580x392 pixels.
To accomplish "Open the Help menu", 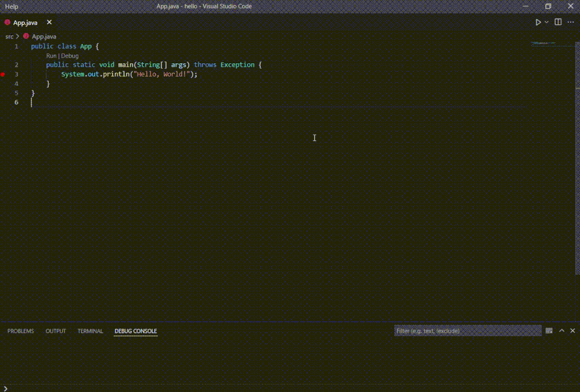I will pos(12,6).
